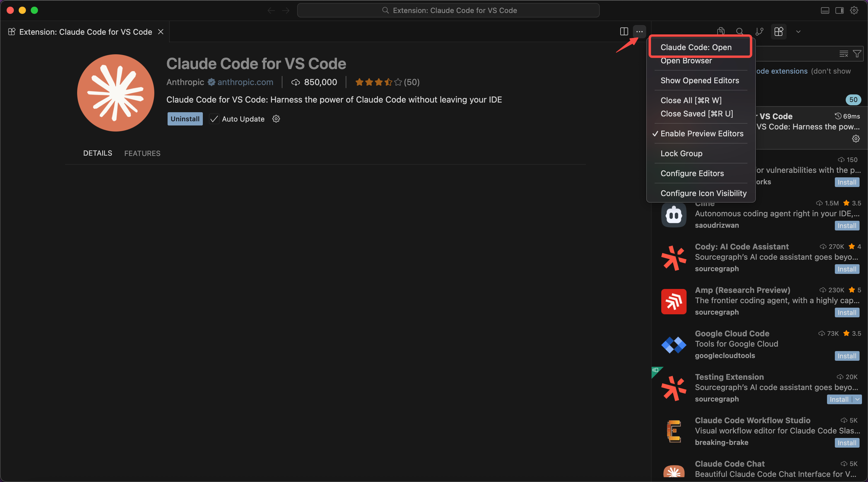Click the star rating of the extension
The height and width of the screenshot is (482, 868).
[379, 82]
